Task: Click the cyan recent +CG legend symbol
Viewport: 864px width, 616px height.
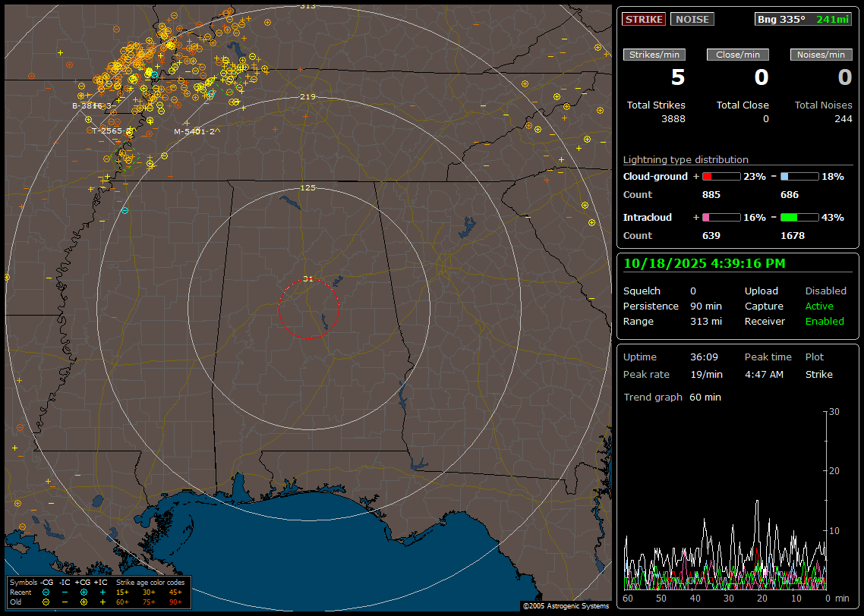Action: (x=84, y=592)
